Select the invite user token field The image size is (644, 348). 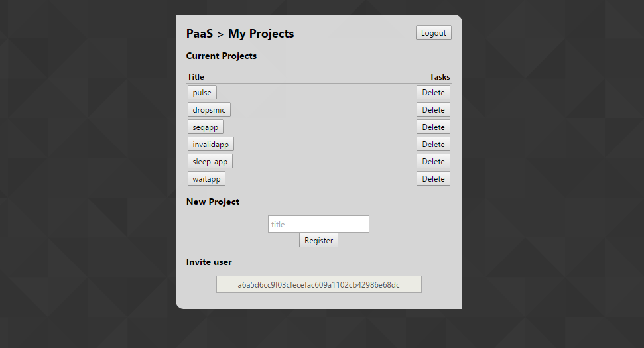[319, 284]
